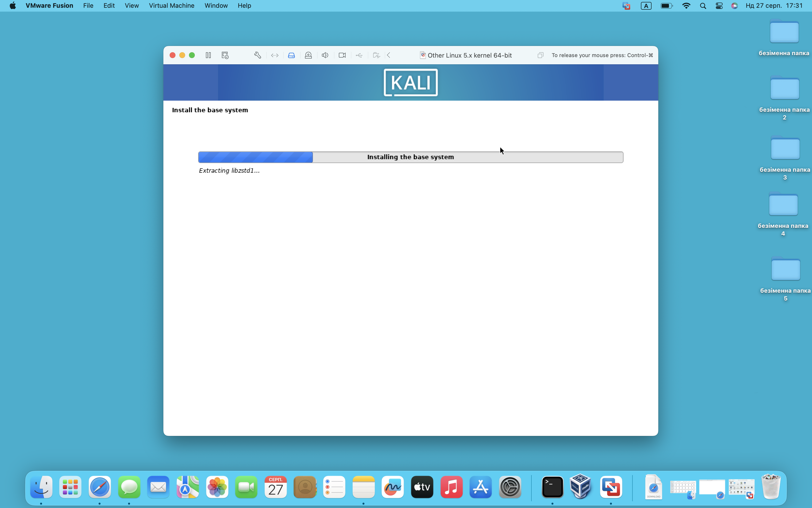Open Reminders from the Dock

pyautogui.click(x=334, y=487)
